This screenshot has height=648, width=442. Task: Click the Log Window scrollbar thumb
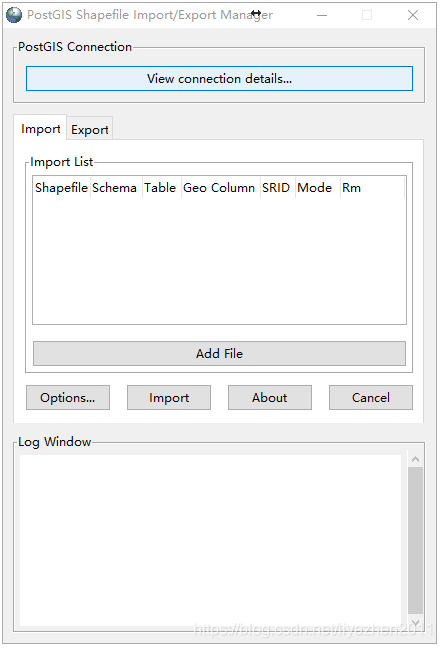(416, 541)
